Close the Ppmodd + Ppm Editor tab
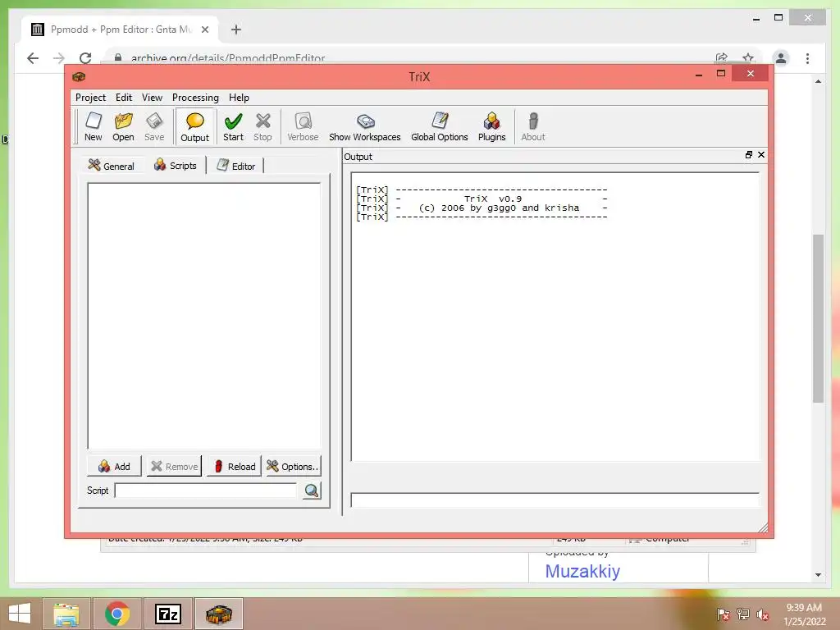Screen dimensions: 840x630 click(x=205, y=30)
